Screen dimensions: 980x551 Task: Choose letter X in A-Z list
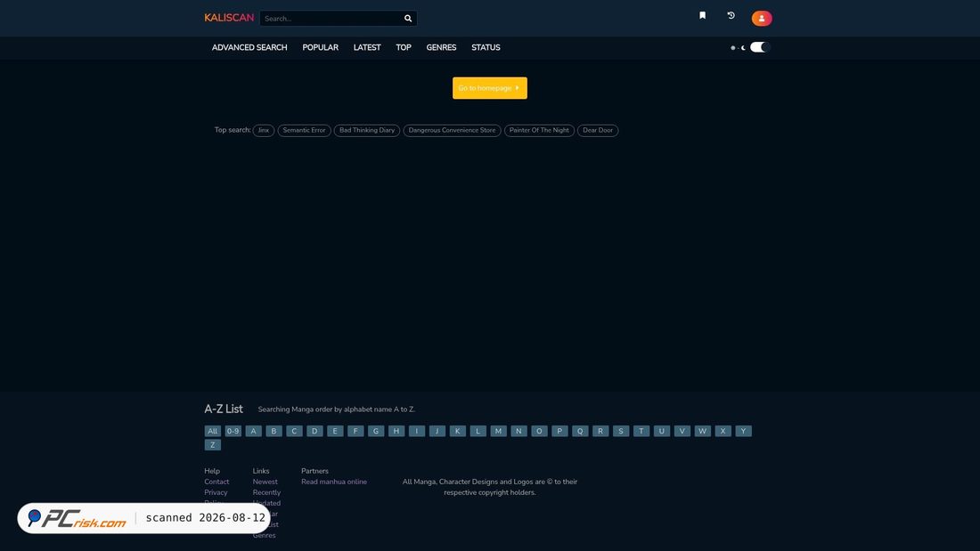pyautogui.click(x=723, y=431)
